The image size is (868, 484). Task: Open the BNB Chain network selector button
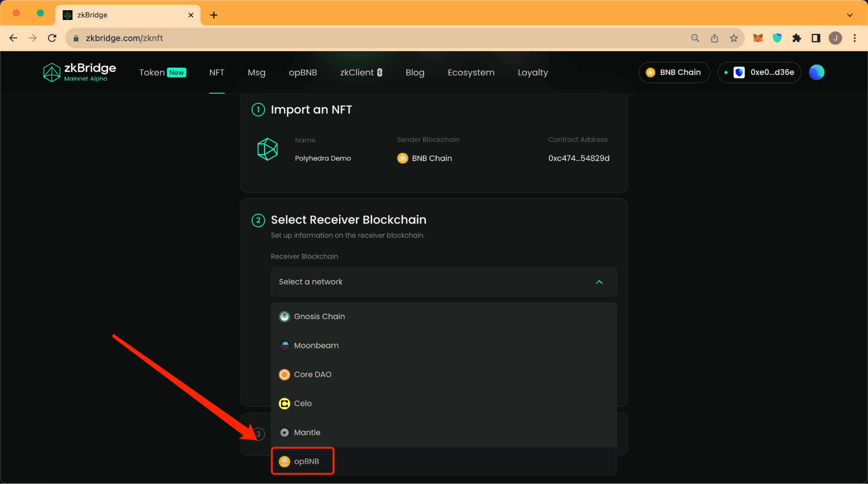point(674,72)
